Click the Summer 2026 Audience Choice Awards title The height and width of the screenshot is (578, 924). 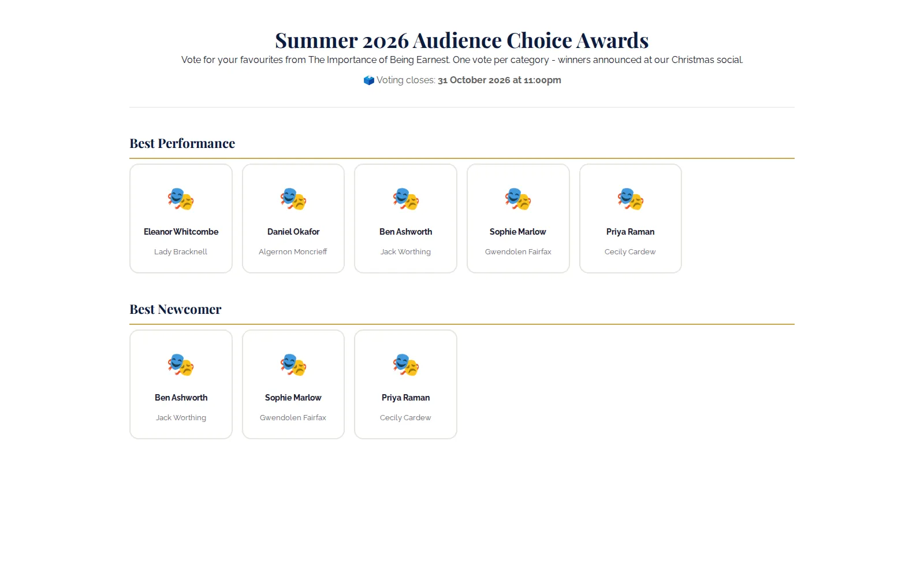(x=462, y=40)
